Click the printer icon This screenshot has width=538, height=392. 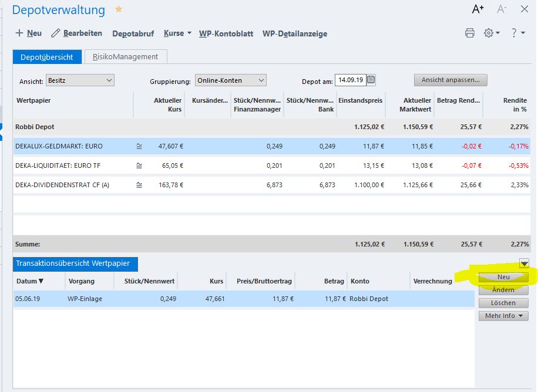pyautogui.click(x=470, y=33)
